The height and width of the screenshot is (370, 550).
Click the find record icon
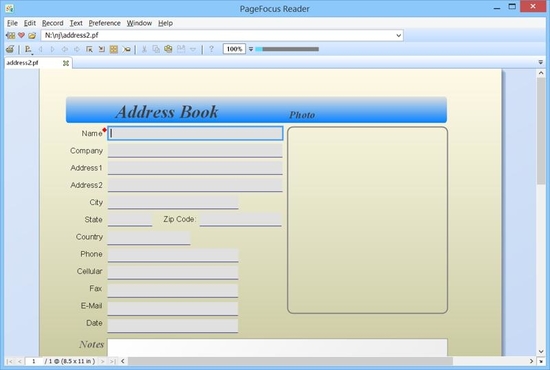click(x=126, y=49)
